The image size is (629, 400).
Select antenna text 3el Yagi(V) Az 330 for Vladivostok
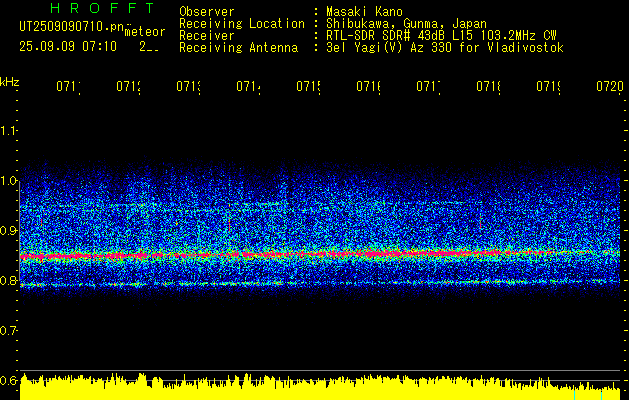point(445,48)
